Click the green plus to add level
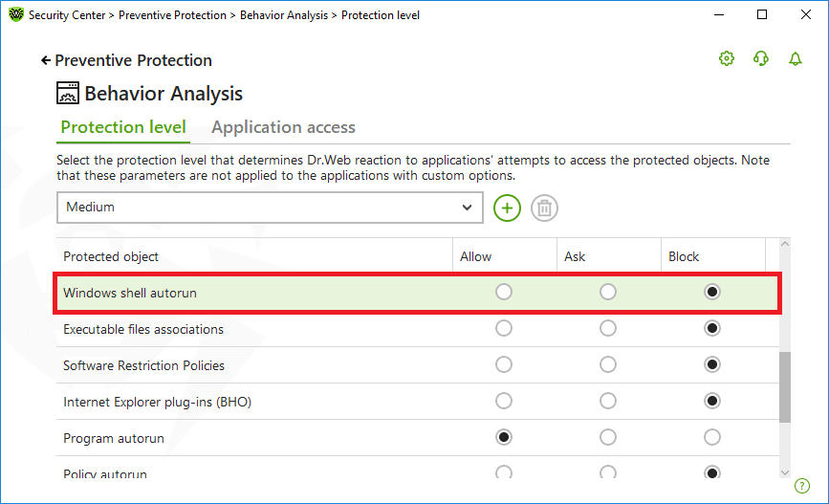 [507, 208]
